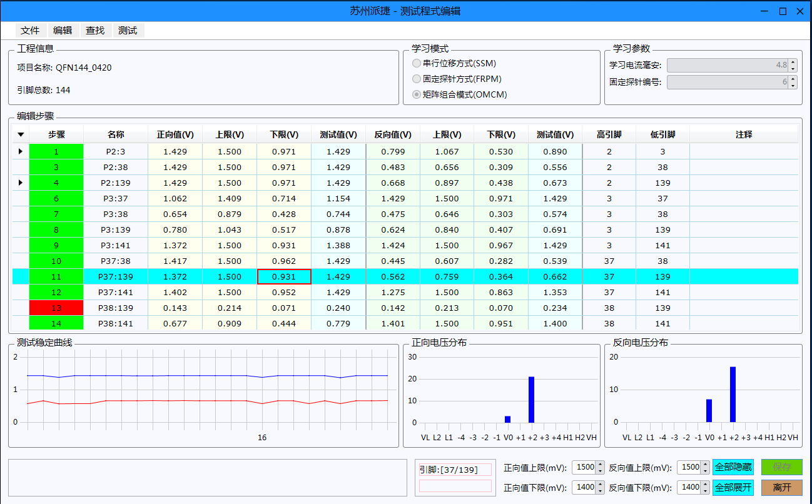This screenshot has width=812, height=504.
Task: Click the 全部展开 button
Action: (x=733, y=487)
